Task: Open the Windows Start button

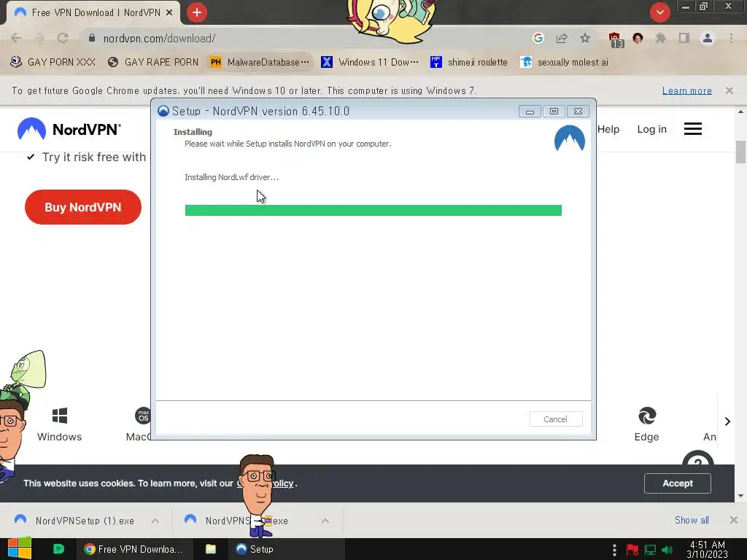Action: pyautogui.click(x=19, y=548)
